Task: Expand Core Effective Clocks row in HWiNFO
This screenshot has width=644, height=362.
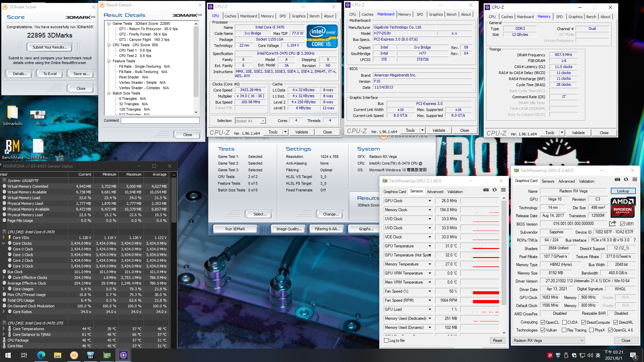Action: point(4,277)
